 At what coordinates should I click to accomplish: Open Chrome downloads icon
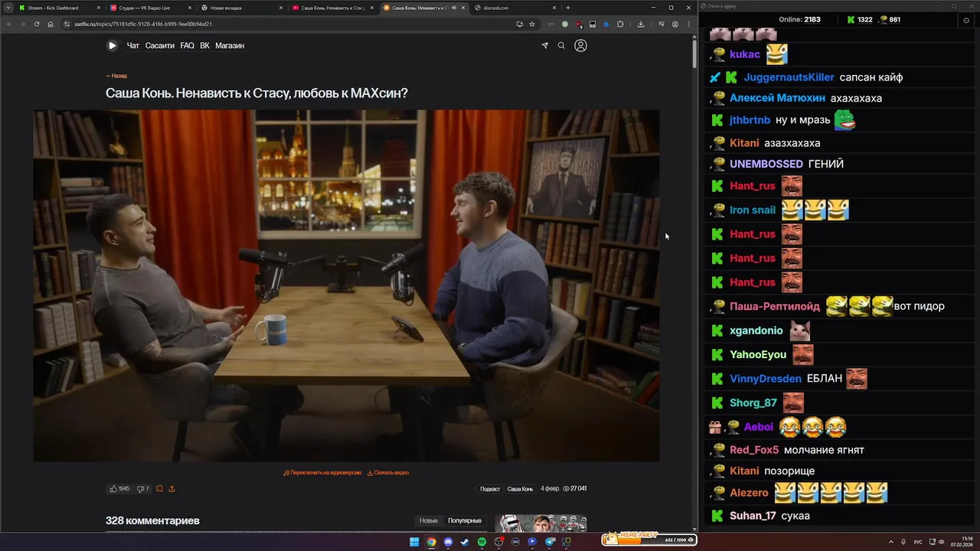(641, 24)
